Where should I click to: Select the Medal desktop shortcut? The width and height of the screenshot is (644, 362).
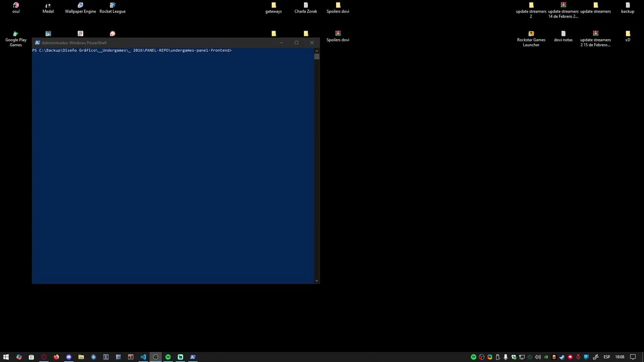point(48,8)
